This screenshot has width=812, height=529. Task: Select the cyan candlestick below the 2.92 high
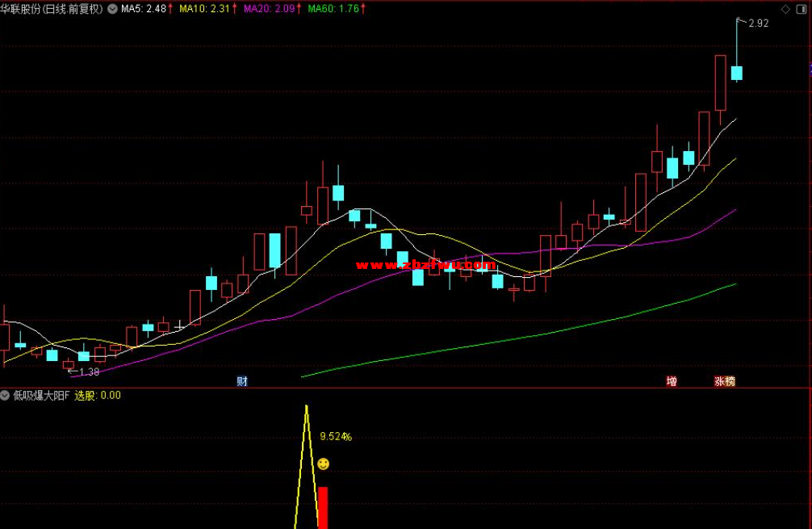(x=736, y=73)
